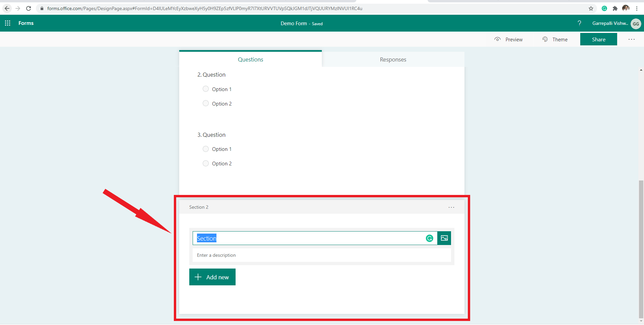The height and width of the screenshot is (325, 644).
Task: Open the browser extensions puzzle menu
Action: [615, 8]
